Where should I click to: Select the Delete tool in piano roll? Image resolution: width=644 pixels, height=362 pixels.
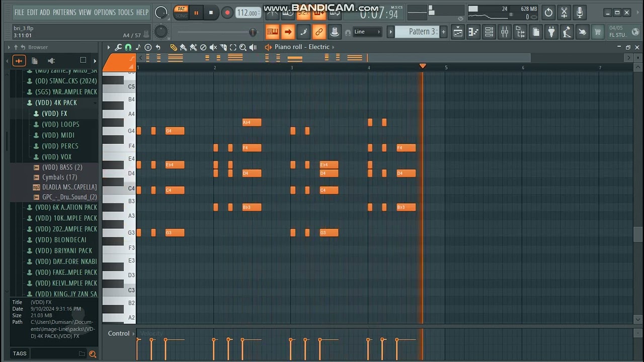203,47
